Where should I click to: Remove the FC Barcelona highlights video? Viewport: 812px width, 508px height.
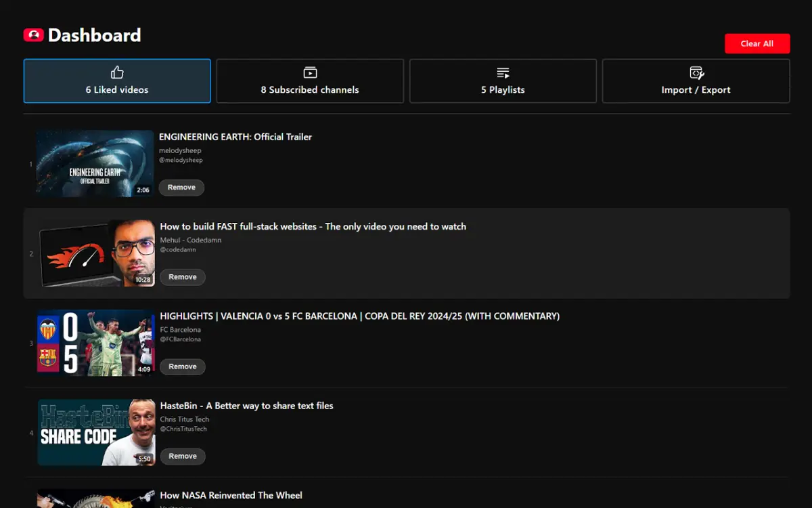click(182, 366)
